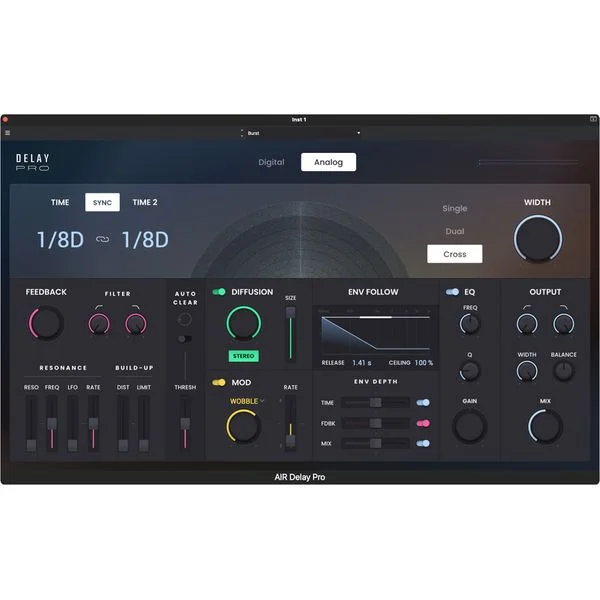This screenshot has width=600, height=600.
Task: Click the Stereo diffusion button
Action: pos(243,356)
